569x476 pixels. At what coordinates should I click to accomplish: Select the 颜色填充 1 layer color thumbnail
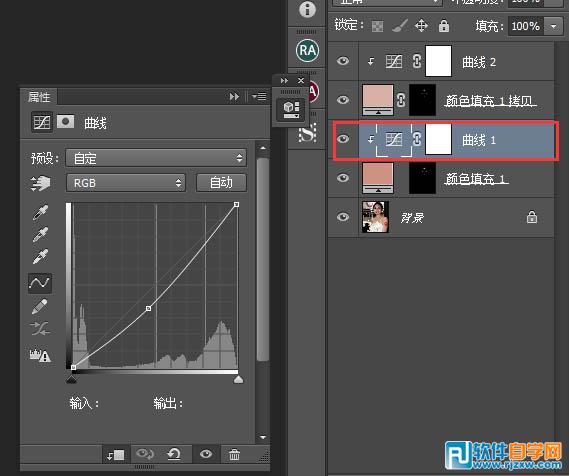pos(378,178)
